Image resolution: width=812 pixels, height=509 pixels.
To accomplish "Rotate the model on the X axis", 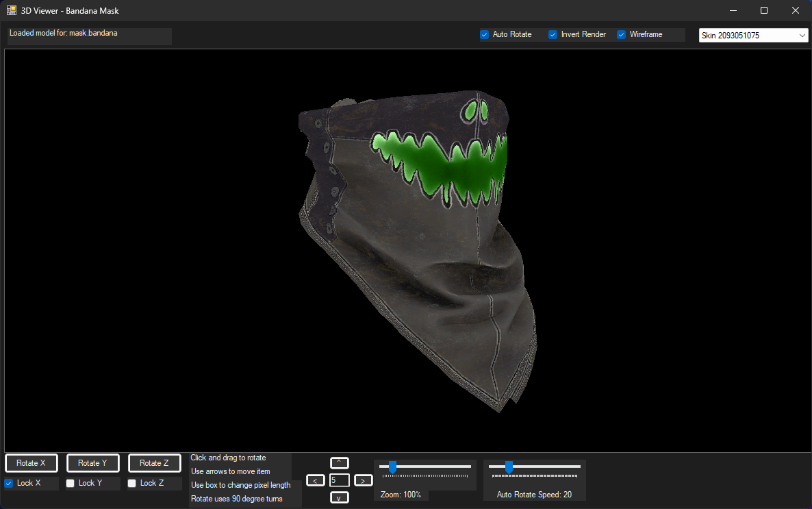I will click(x=31, y=462).
